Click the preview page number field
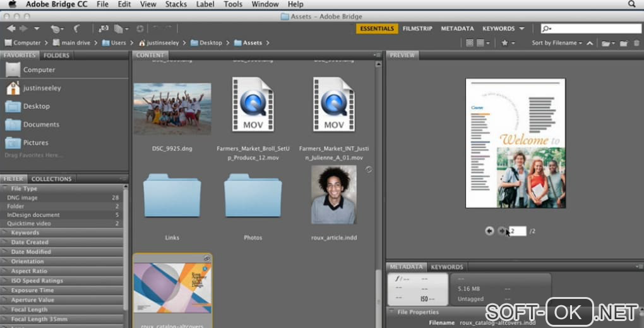Screen dimensions: 644x328 click(x=518, y=231)
